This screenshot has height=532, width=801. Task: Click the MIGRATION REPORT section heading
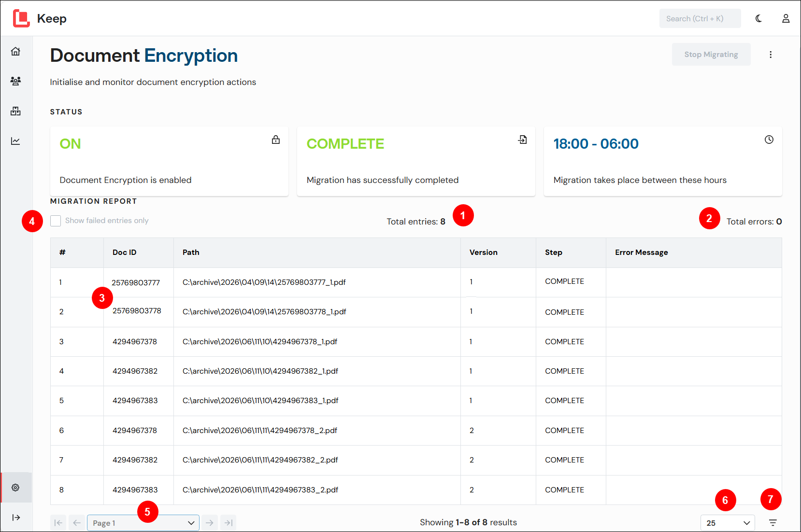pos(94,201)
